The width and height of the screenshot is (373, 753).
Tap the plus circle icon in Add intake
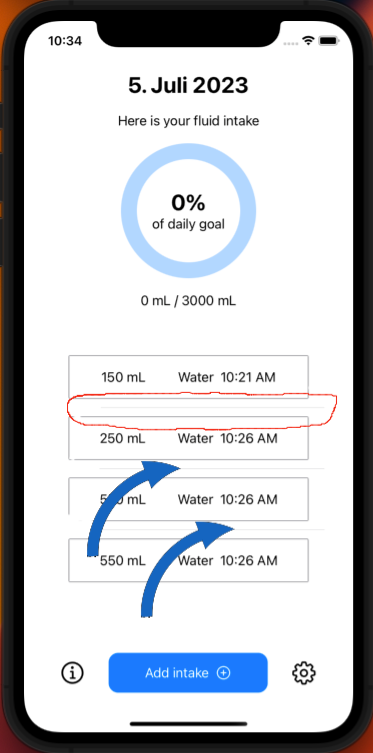click(x=224, y=673)
